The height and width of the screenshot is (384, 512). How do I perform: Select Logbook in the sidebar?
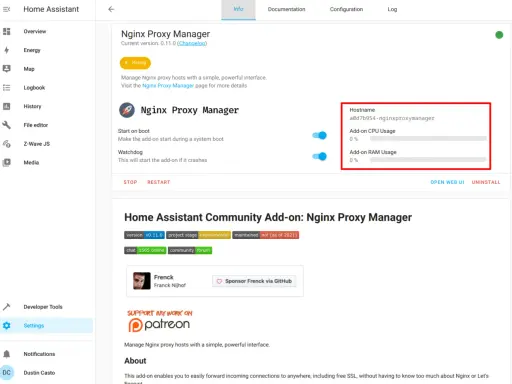pyautogui.click(x=47, y=88)
